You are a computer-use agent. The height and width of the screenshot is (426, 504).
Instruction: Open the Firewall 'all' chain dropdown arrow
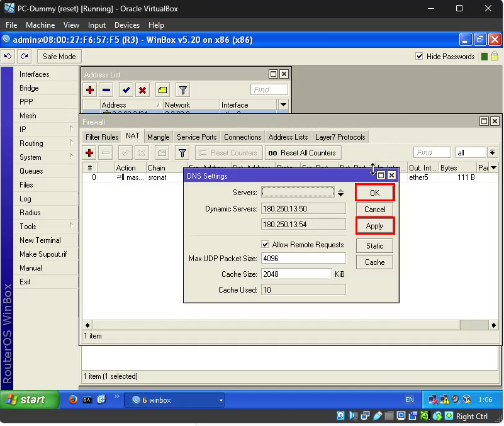pos(493,153)
